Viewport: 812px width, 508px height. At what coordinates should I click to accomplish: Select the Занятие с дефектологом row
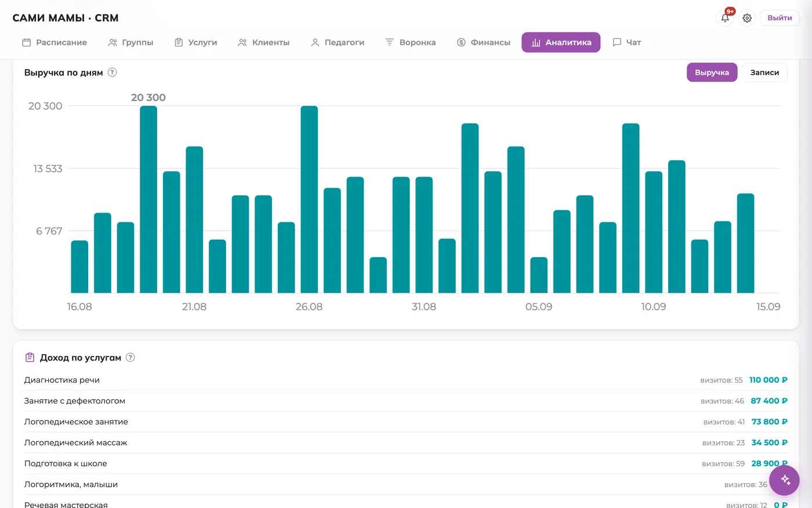(x=406, y=401)
